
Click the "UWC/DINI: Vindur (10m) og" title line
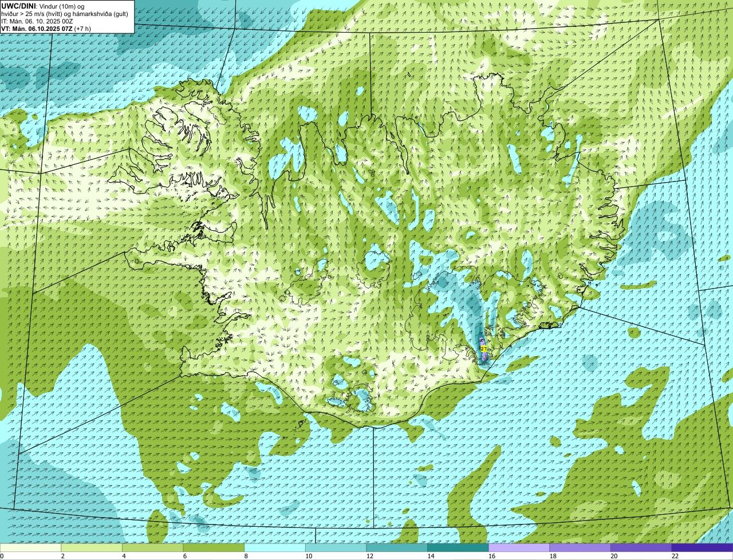[43, 6]
